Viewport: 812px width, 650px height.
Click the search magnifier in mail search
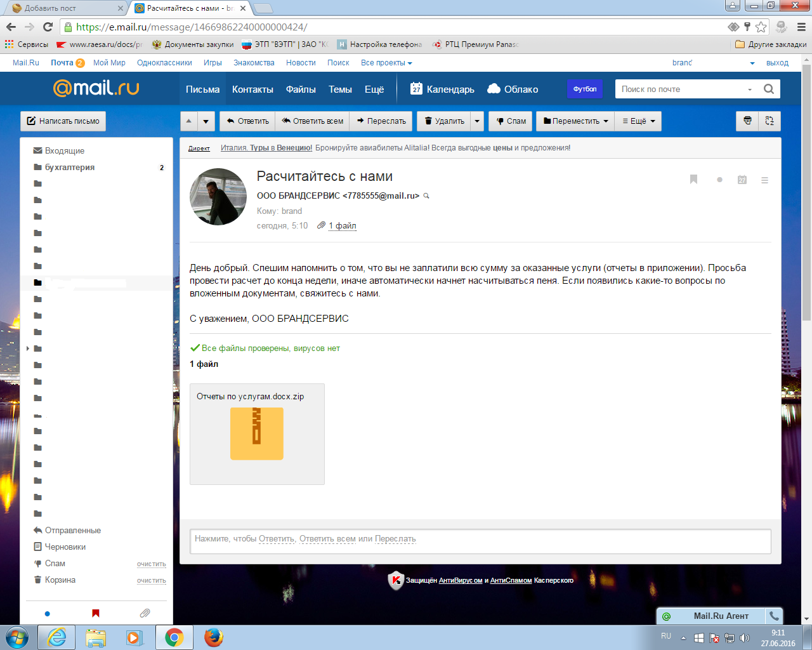(768, 89)
